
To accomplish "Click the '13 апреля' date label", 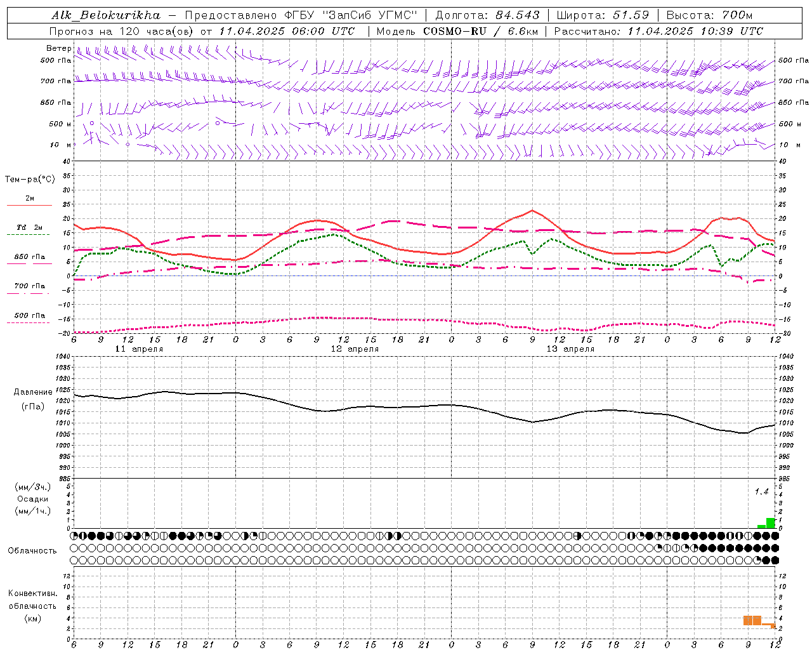I will tap(570, 349).
